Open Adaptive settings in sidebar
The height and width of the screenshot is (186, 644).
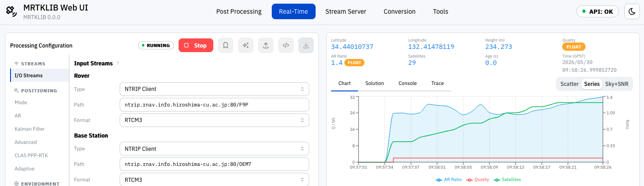[40, 169]
